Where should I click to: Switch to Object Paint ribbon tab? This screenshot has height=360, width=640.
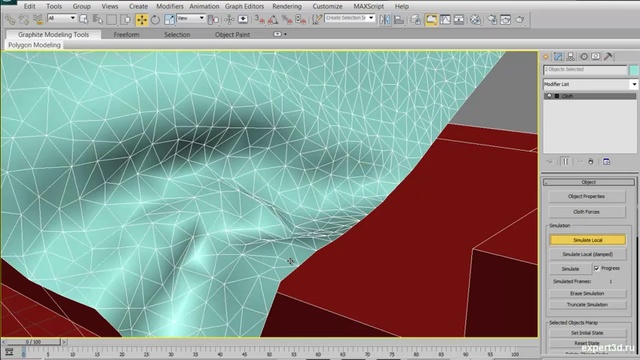pyautogui.click(x=233, y=35)
